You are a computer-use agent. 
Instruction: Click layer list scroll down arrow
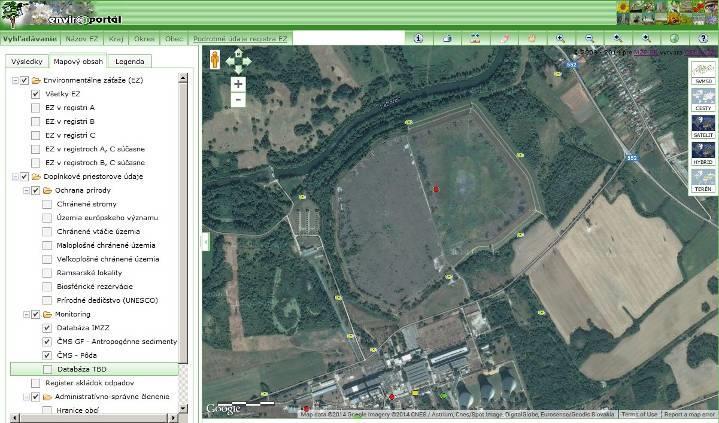coord(183,408)
